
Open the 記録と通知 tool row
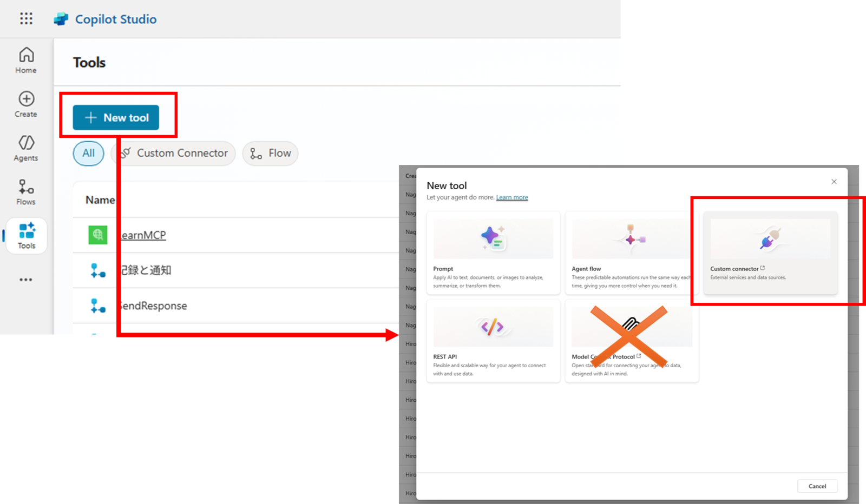pyautogui.click(x=145, y=270)
